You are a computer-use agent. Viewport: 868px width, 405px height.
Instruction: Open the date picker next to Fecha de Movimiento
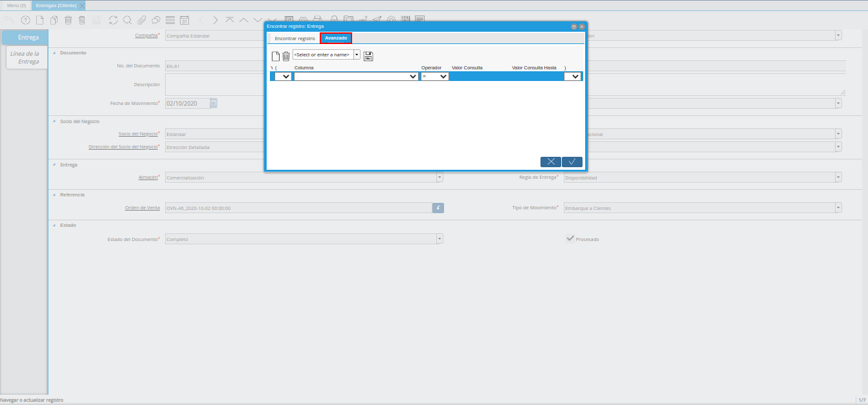(x=214, y=103)
